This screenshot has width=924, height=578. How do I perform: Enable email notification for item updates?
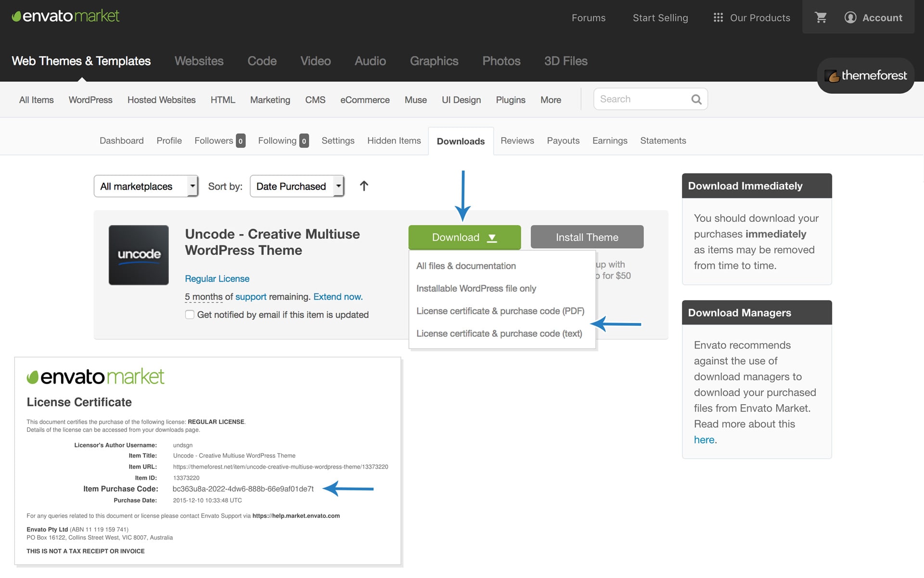pos(190,315)
